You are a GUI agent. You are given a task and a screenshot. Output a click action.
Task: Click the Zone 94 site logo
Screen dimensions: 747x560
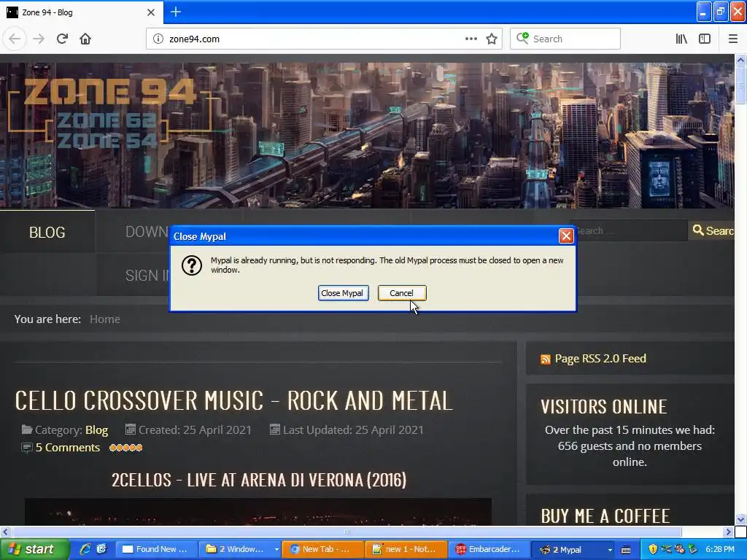[x=111, y=113]
